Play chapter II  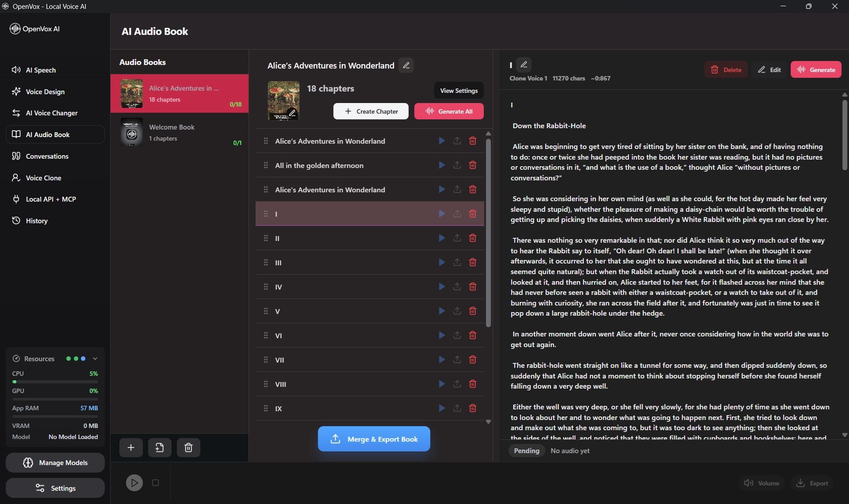(441, 238)
